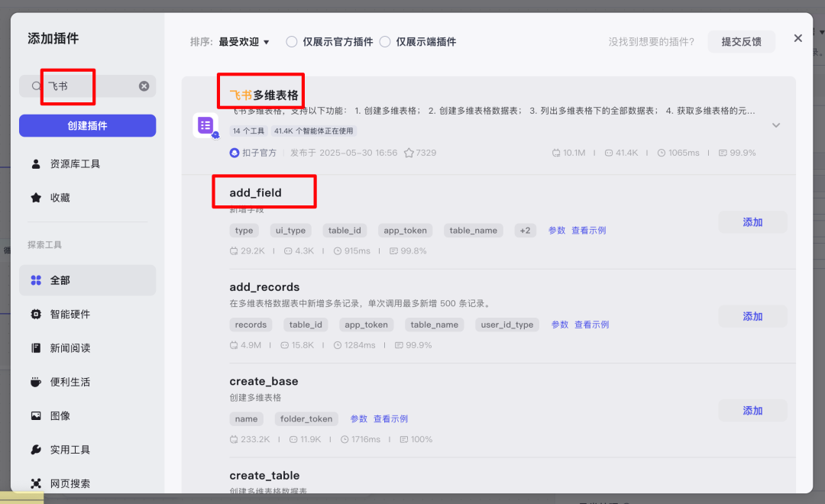825x504 pixels.
Task: Click the 扣子官方 publisher icon
Action: 235,153
